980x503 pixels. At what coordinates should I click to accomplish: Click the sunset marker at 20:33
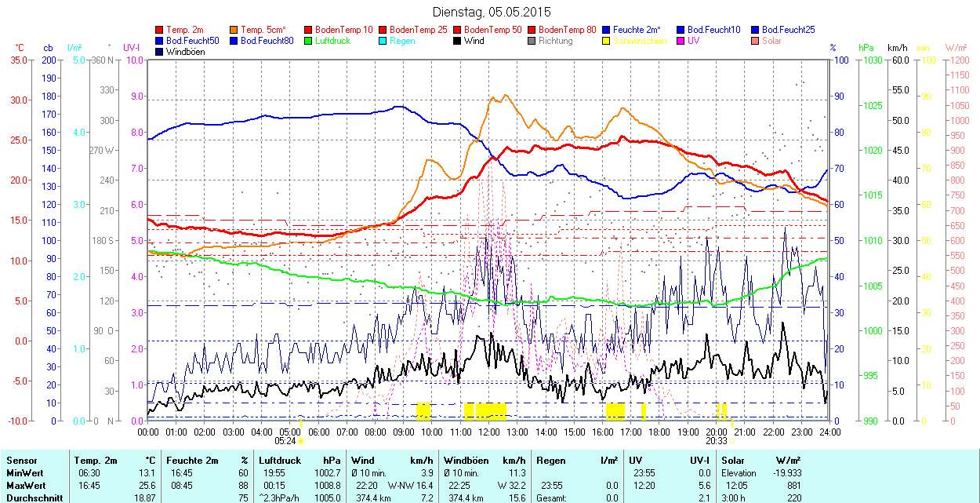coord(732,442)
